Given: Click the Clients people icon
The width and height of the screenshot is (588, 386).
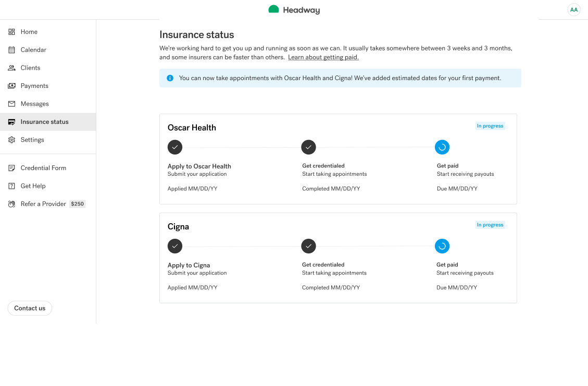Looking at the screenshot, I should [x=11, y=68].
